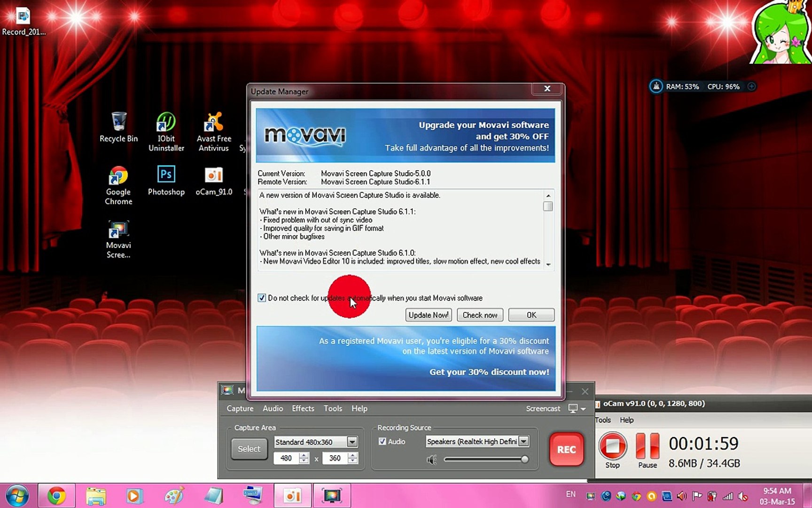Switch to oCam in the taskbar
The image size is (812, 508).
coord(293,496)
